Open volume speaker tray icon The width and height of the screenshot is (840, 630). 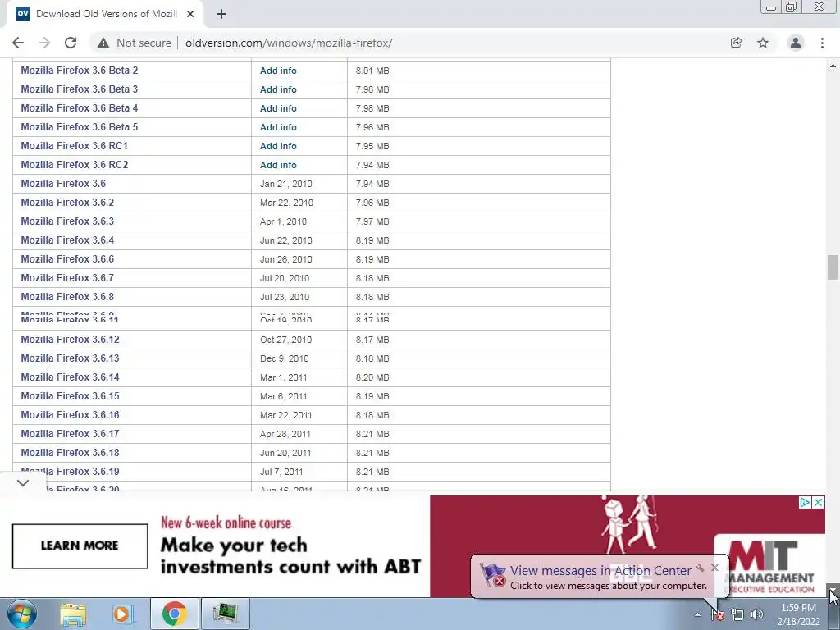coord(757,615)
